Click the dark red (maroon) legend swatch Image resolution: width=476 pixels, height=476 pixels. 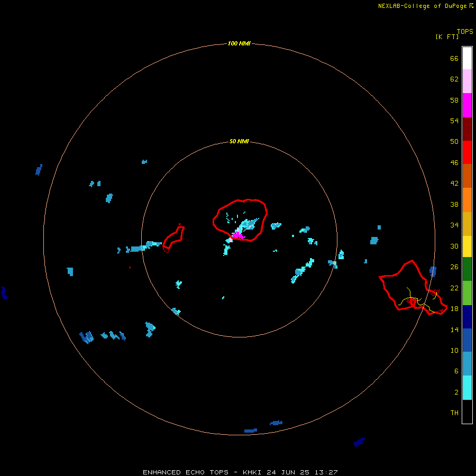pos(467,129)
